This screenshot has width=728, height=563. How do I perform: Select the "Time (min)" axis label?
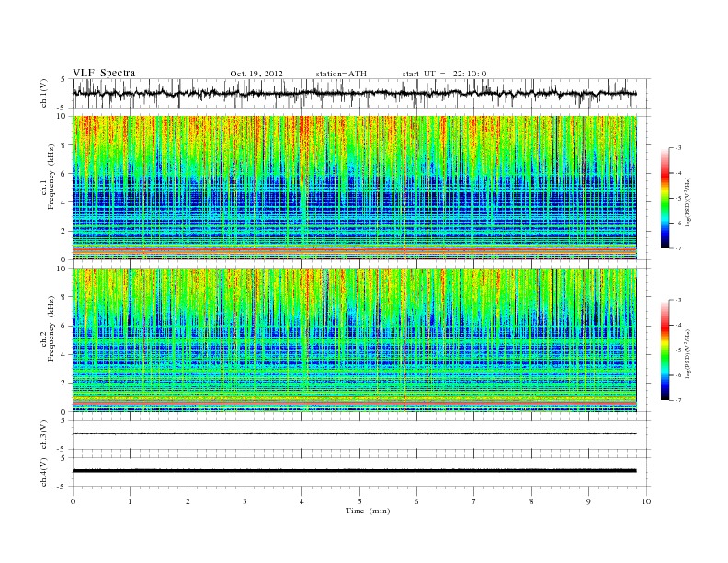(x=368, y=511)
